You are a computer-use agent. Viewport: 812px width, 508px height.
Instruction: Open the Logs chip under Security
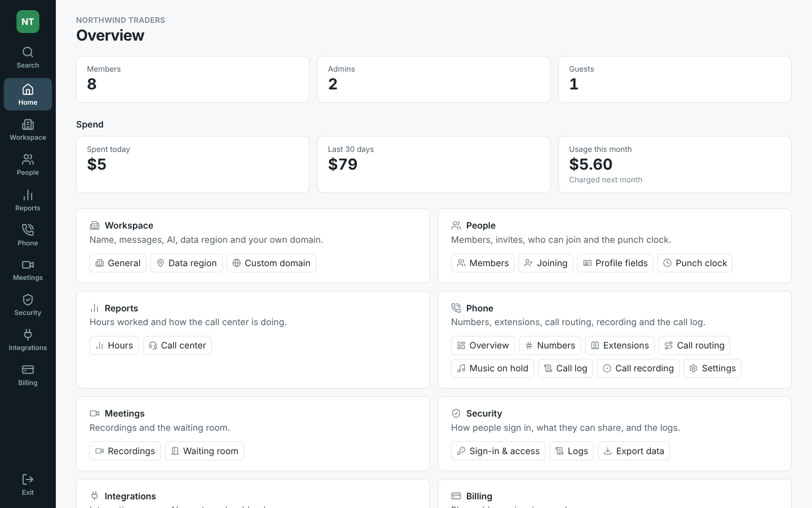tap(572, 451)
